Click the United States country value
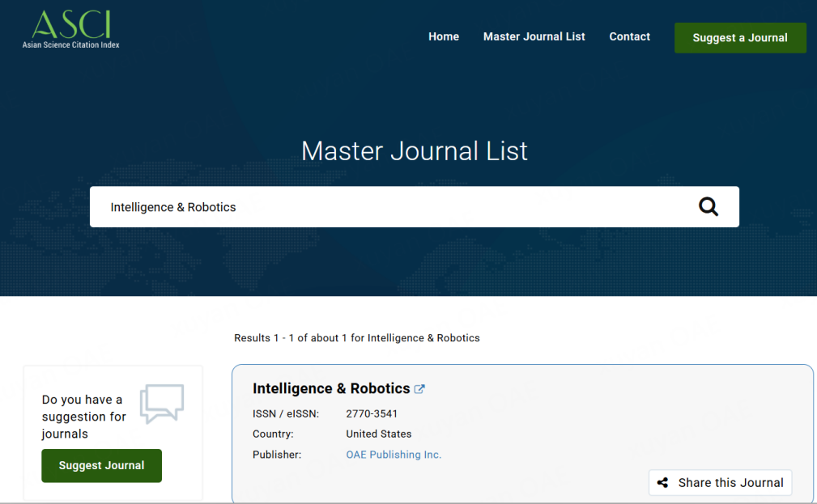 tap(378, 434)
